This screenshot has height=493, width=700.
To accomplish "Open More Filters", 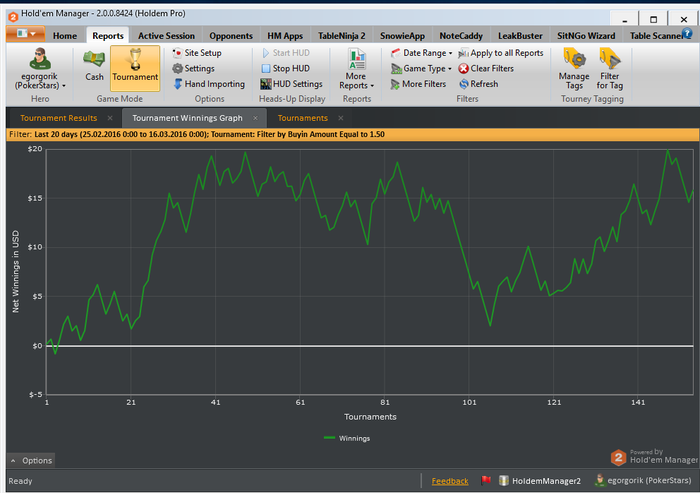I will coord(418,84).
